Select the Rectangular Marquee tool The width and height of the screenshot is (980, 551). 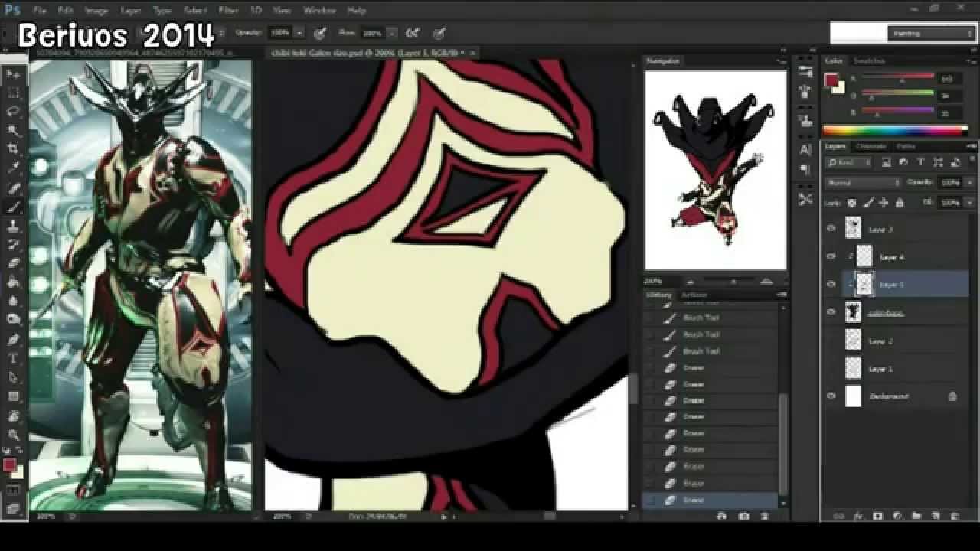coord(14,93)
